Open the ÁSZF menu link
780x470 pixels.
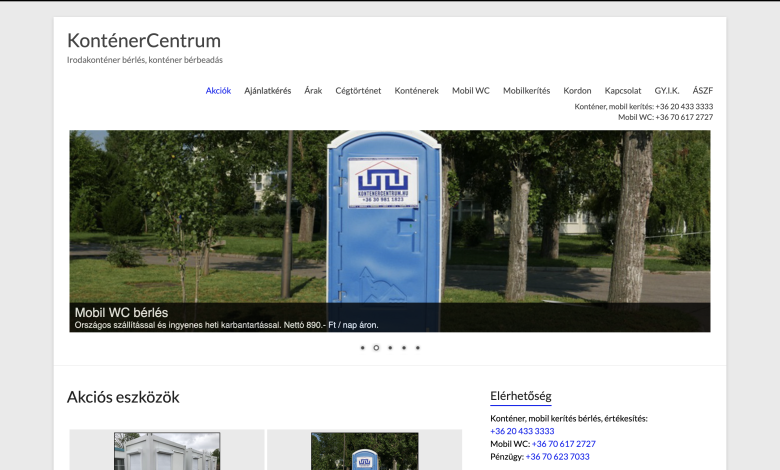click(x=703, y=91)
